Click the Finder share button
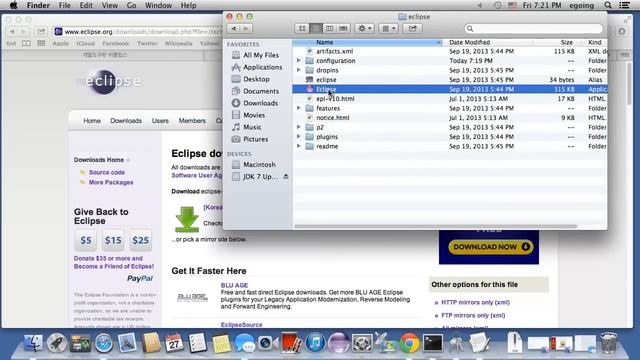The image size is (640, 360). (413, 29)
